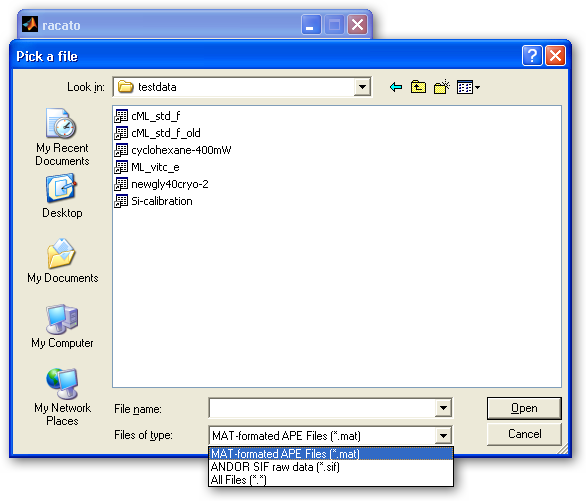This screenshot has height=501, width=586.
Task: Collapse the Files of type dropdown arrow
Action: tap(443, 436)
